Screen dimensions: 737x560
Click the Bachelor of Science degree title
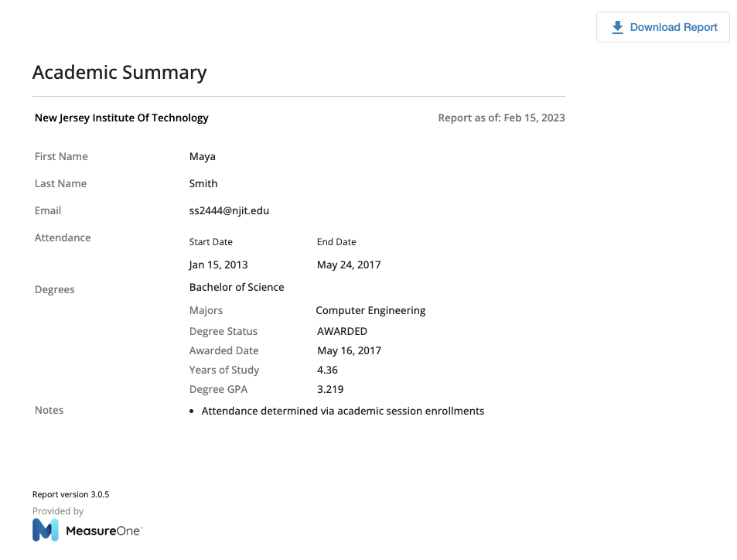[x=237, y=287]
